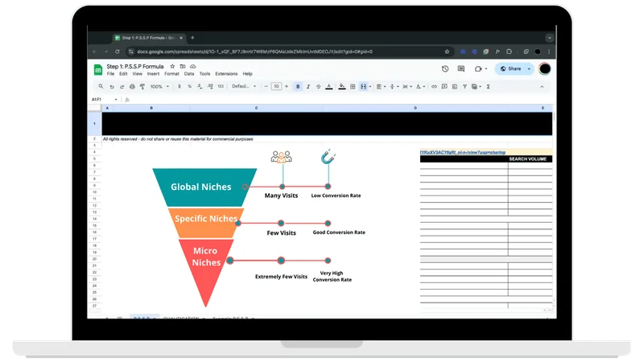Open the browser tab search chevron

(549, 38)
